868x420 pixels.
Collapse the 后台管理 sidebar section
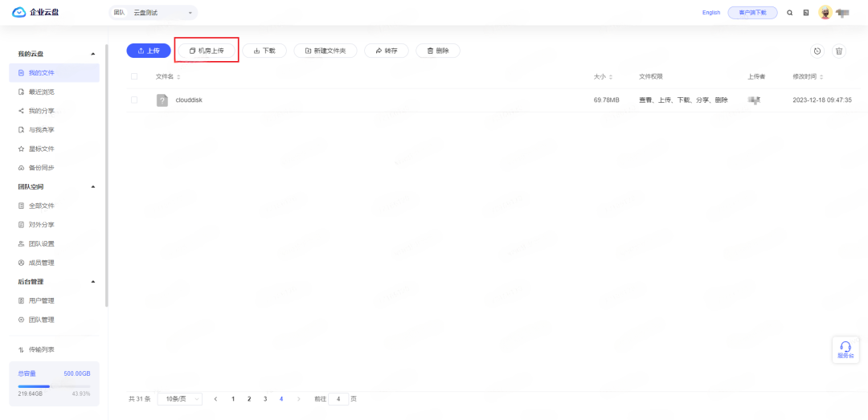(x=93, y=282)
